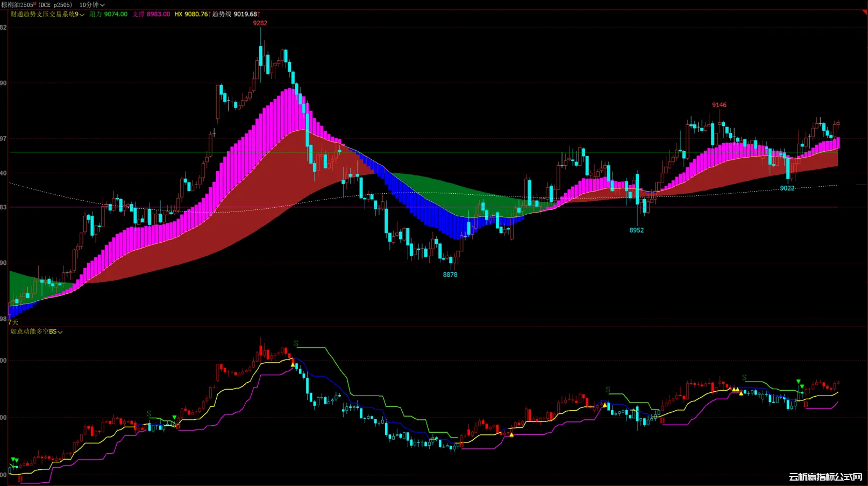This screenshot has width=868, height=486.
Task: Open the 10分钟 timeframe dropdown
Action: click(91, 5)
